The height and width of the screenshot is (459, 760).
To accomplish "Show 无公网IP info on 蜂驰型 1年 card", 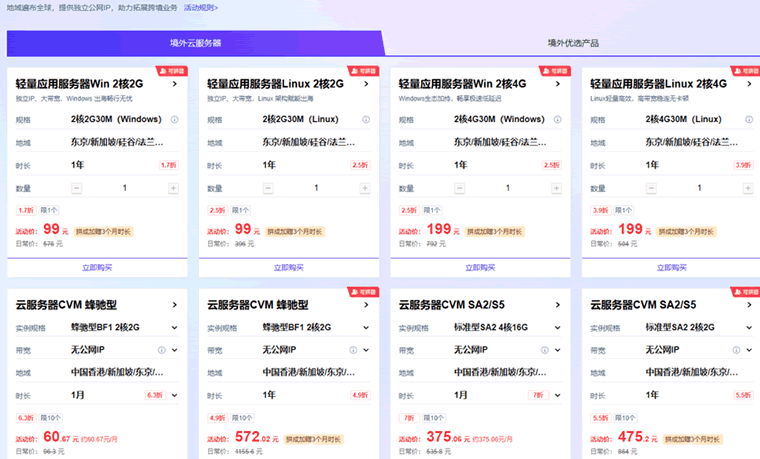I will point(353,350).
